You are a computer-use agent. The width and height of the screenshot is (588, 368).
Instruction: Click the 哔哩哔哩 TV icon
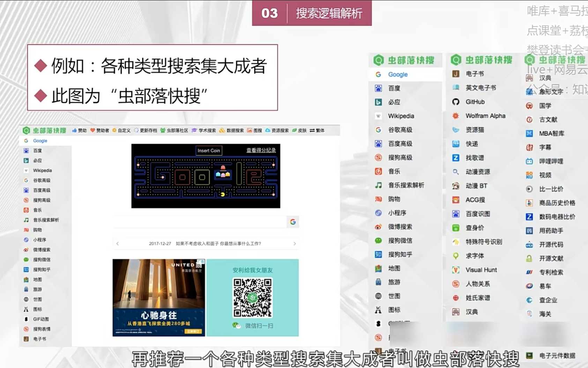click(529, 161)
